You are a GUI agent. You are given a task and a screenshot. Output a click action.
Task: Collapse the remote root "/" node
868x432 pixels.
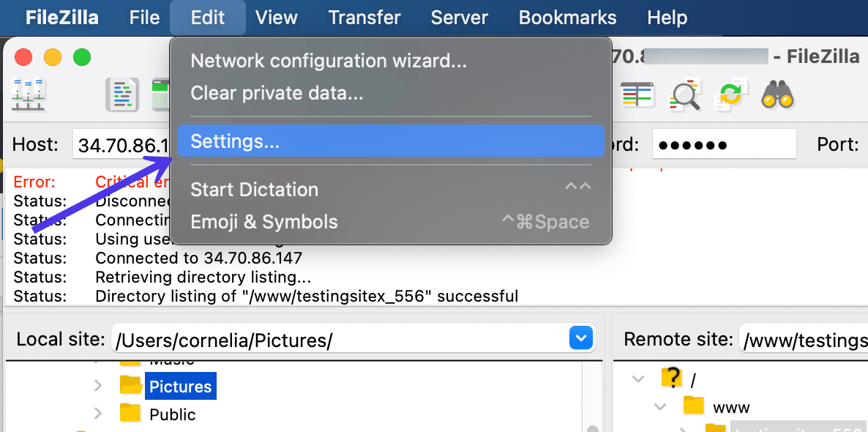pos(638,379)
